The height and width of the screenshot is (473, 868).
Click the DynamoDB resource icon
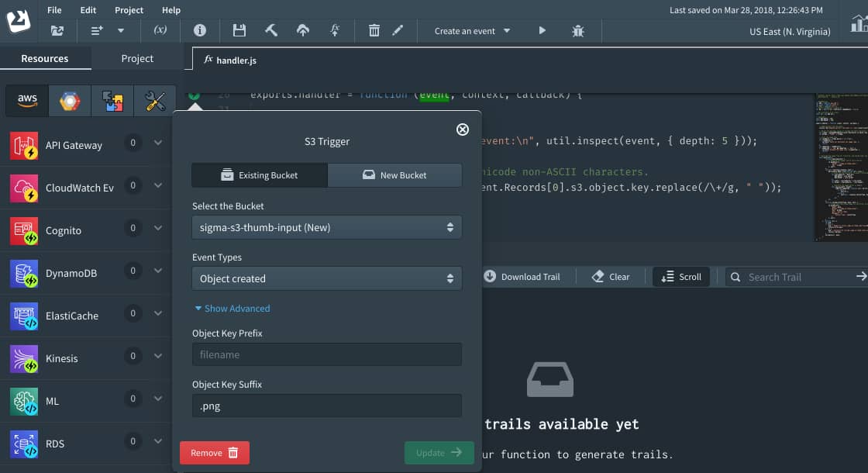[24, 273]
